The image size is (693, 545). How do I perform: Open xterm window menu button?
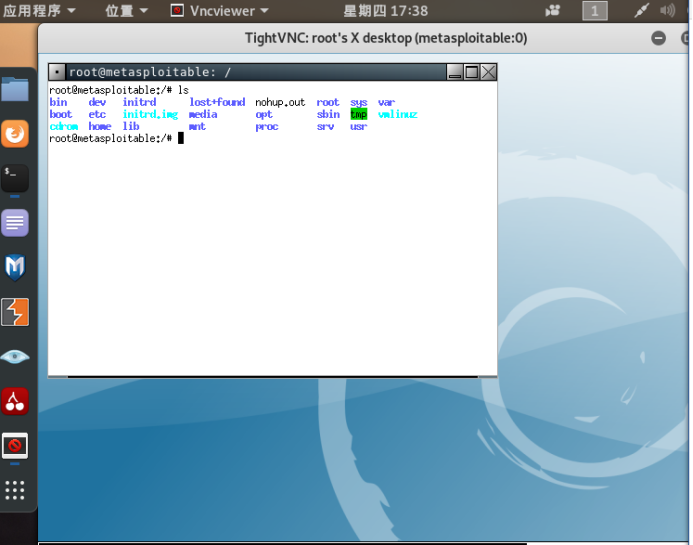click(x=57, y=72)
